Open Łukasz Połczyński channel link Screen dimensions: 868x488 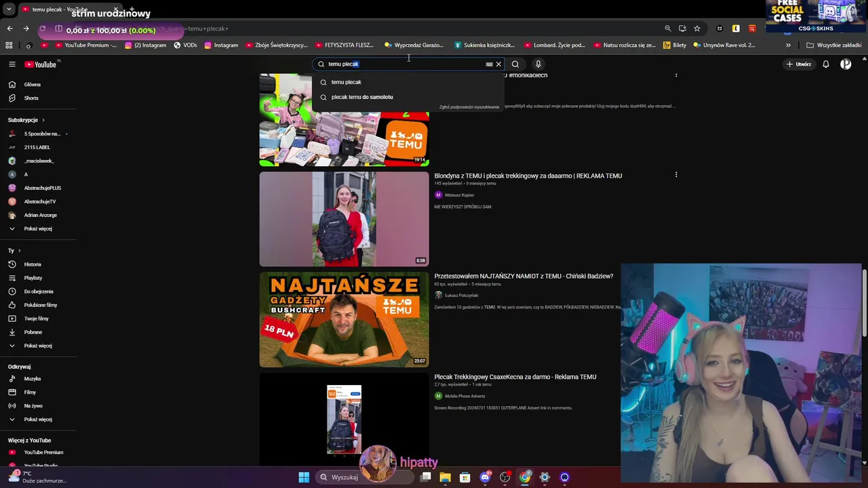[461, 296]
